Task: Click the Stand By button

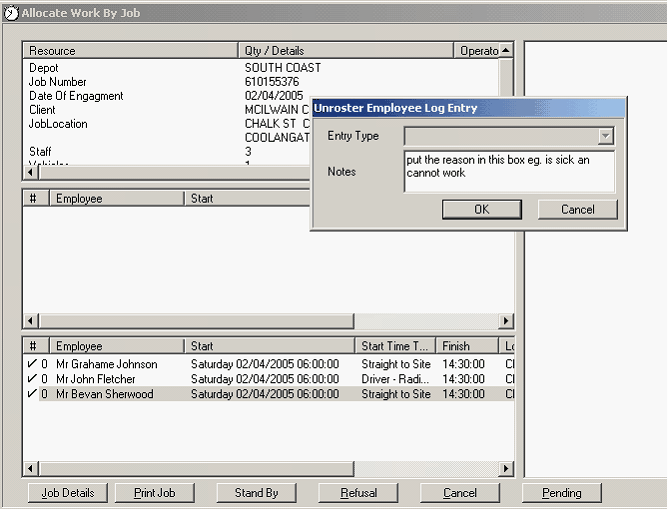Action: click(x=256, y=493)
